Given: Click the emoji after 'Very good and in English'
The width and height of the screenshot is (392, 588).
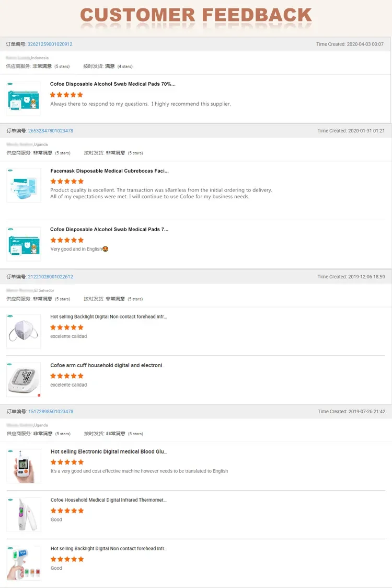Looking at the screenshot, I should pos(106,249).
